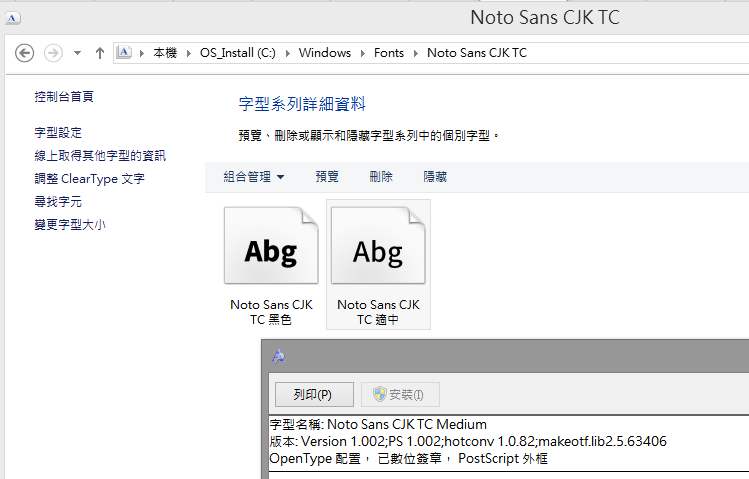Click the 字型系列詳細資料 heading

click(302, 104)
